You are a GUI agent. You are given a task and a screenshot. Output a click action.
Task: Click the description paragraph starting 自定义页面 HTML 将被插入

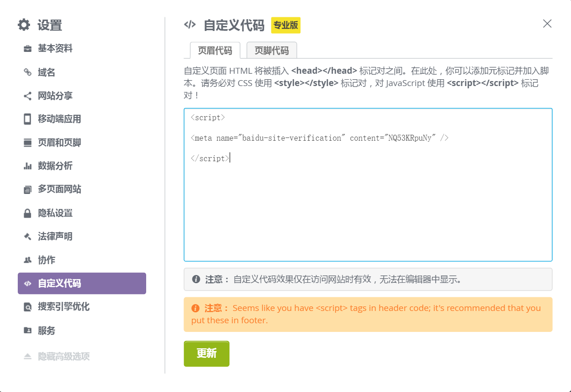coord(367,83)
